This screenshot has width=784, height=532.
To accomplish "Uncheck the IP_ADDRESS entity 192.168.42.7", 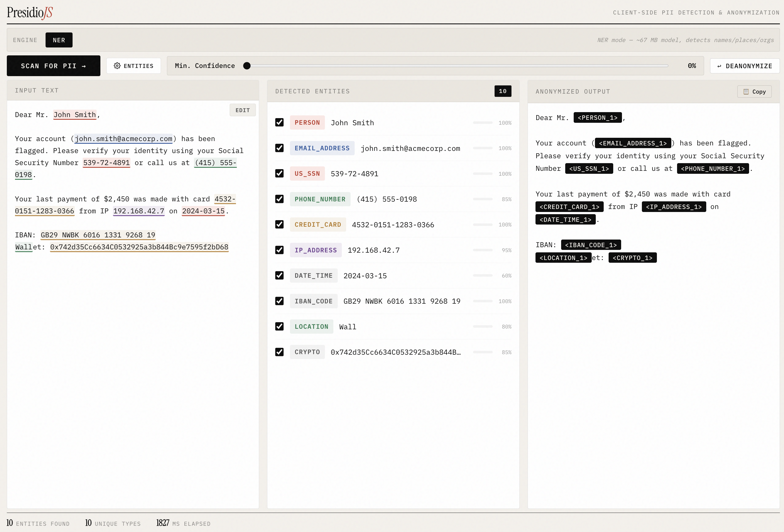I will 279,250.
